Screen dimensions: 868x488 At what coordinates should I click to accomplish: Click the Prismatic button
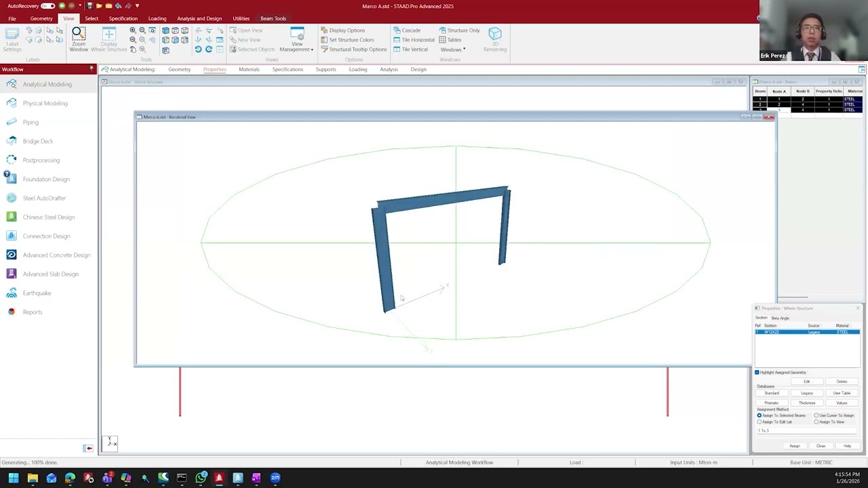tap(772, 403)
